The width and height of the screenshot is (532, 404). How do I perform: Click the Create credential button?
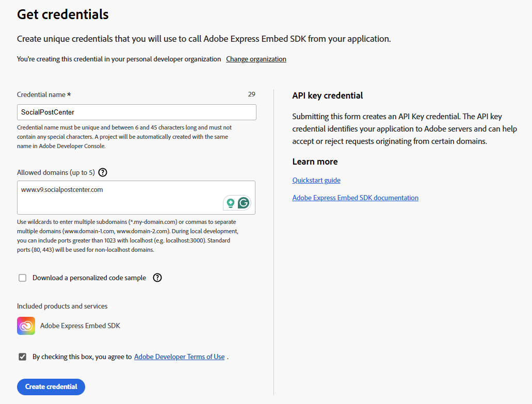click(x=51, y=386)
